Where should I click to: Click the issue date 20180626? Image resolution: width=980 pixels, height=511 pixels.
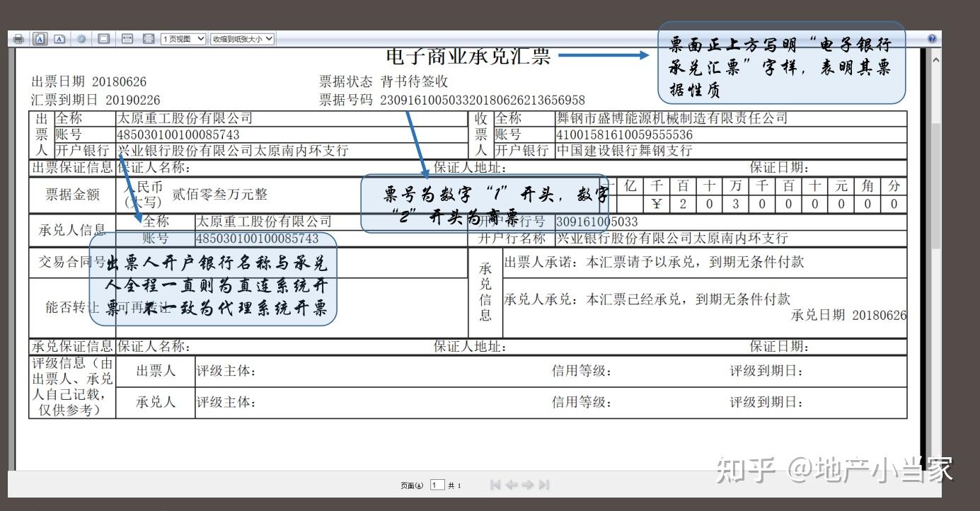point(119,81)
